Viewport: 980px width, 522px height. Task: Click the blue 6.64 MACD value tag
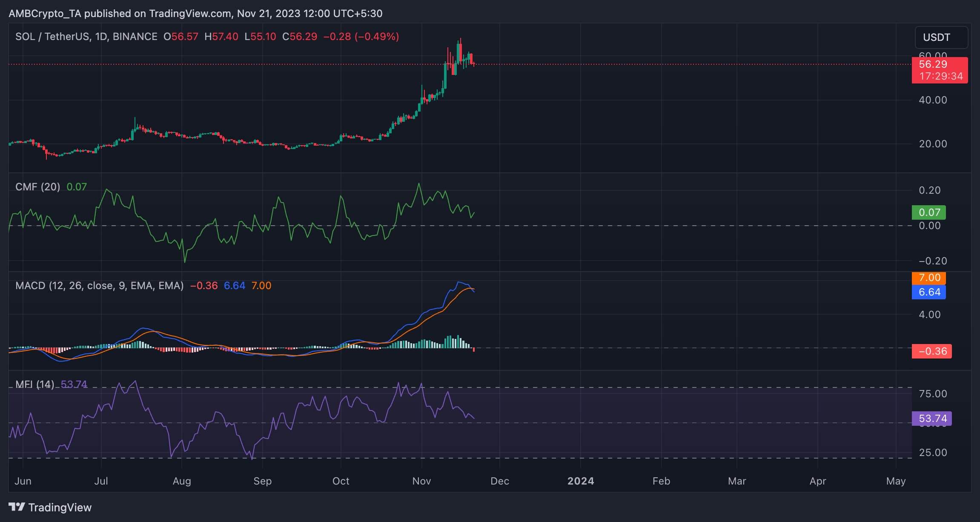pos(928,292)
